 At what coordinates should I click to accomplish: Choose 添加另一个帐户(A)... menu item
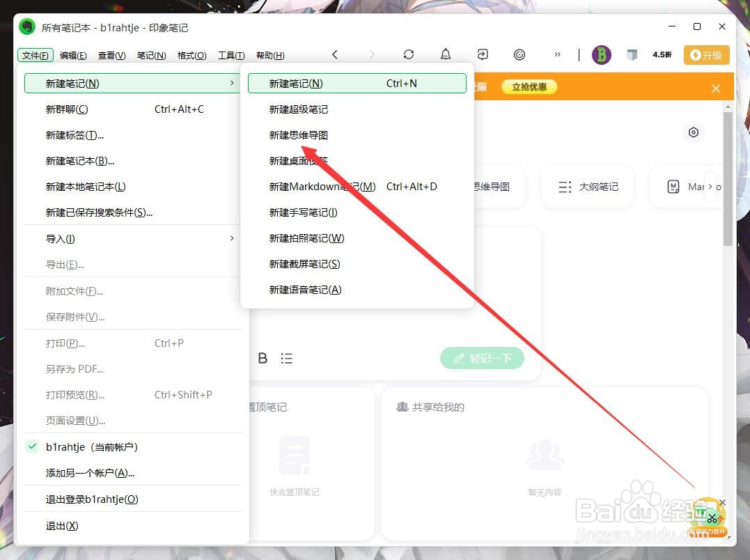coord(132,472)
